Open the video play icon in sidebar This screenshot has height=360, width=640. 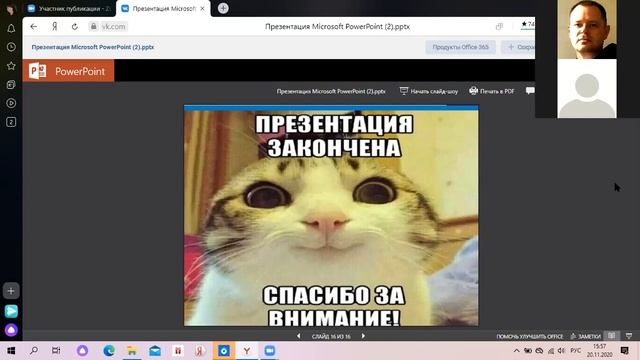11,103
